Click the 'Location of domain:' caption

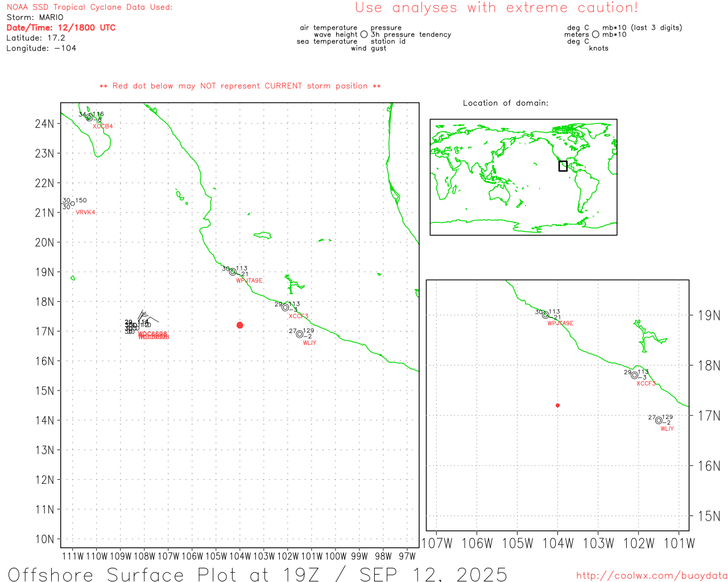[506, 103]
